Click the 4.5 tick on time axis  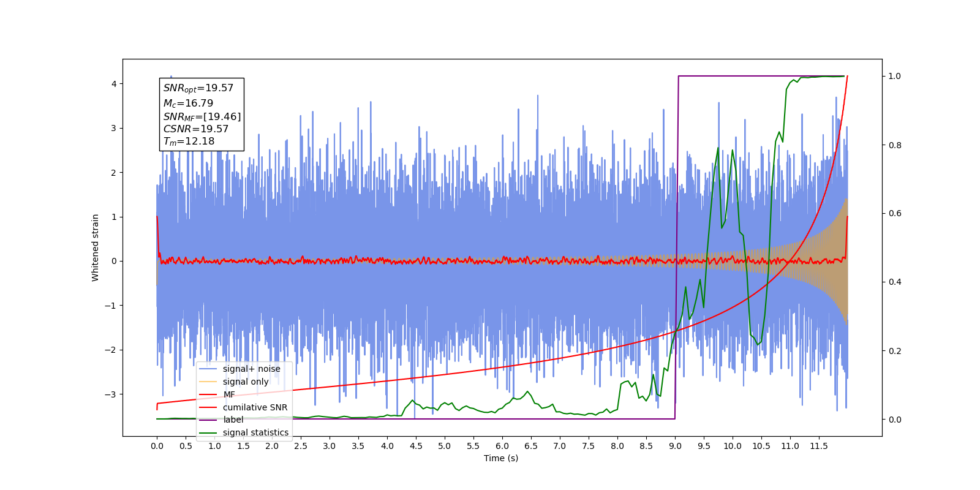tap(416, 446)
